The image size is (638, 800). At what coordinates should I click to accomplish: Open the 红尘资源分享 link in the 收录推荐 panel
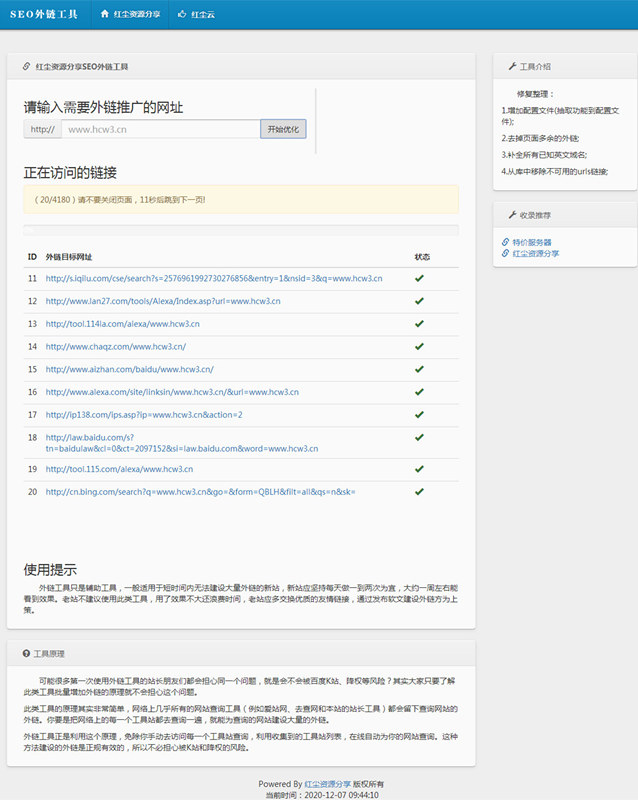click(535, 254)
